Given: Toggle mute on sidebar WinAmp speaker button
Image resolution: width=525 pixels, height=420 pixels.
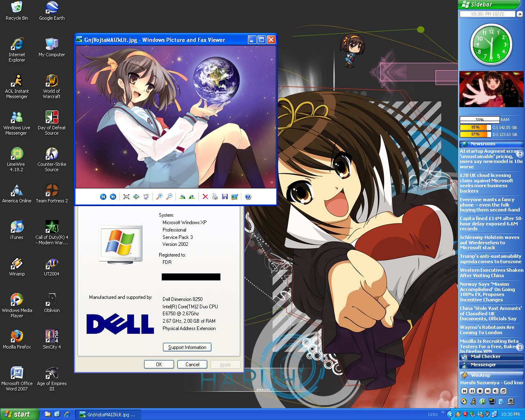Looking at the screenshot, I should (495, 391).
